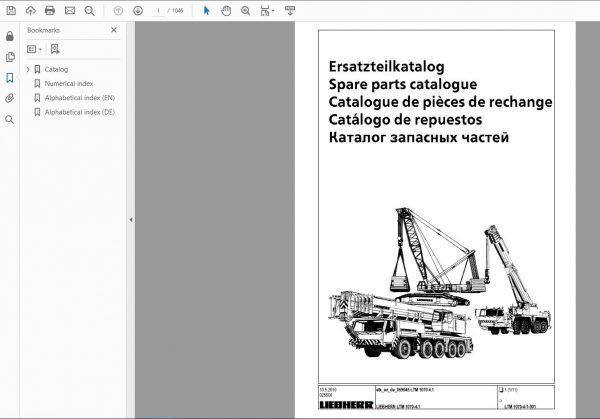Click the scrolling mode toolbar icon

(x=290, y=11)
